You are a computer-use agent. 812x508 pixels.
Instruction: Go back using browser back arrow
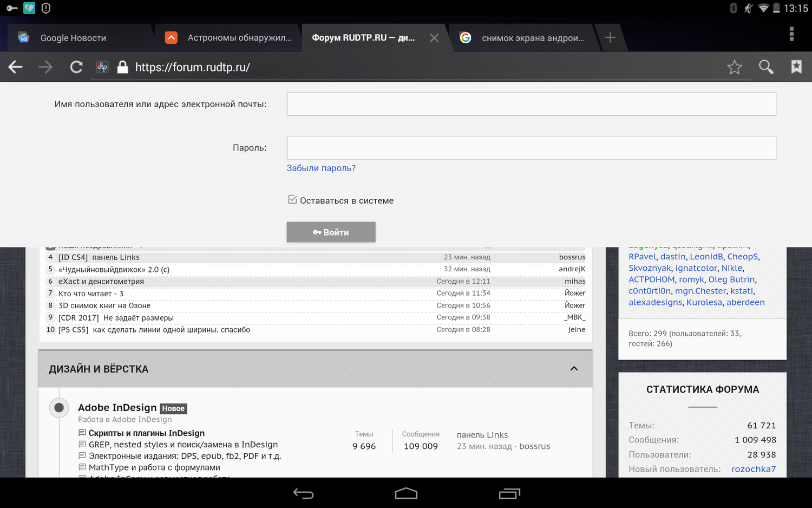tap(15, 67)
